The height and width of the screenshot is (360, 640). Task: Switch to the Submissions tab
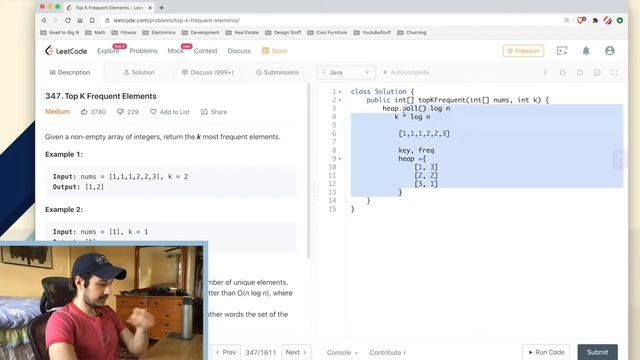click(x=277, y=72)
